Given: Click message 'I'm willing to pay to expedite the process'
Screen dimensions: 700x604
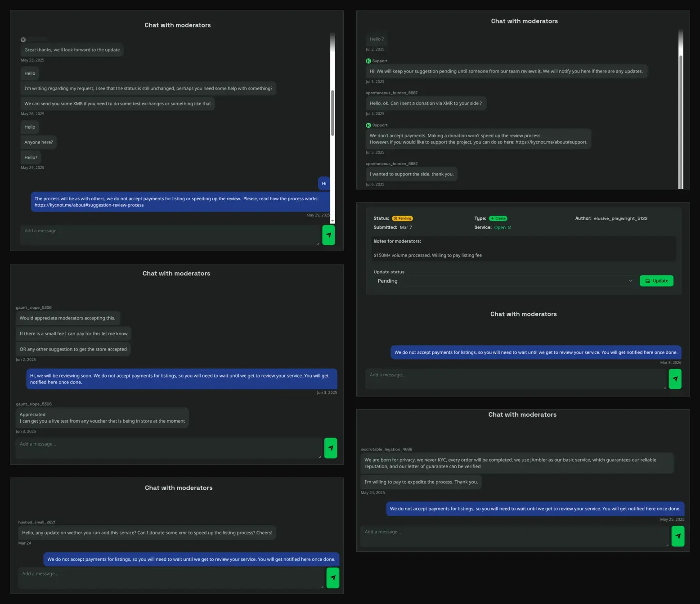Looking at the screenshot, I should (421, 482).
